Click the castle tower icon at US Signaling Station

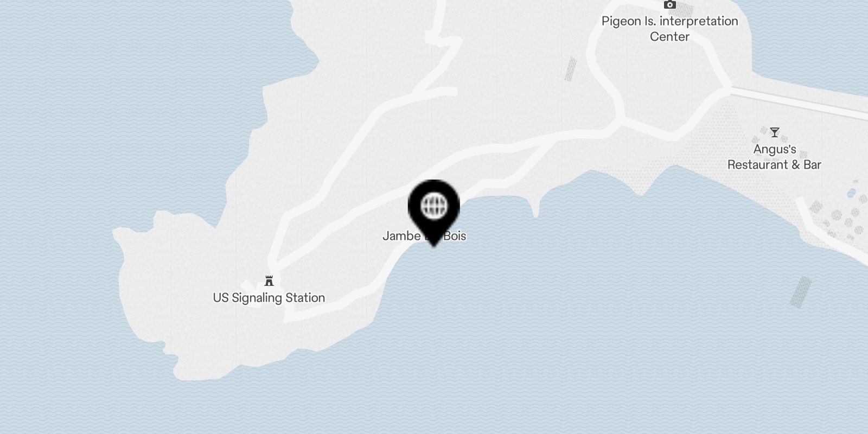269,281
